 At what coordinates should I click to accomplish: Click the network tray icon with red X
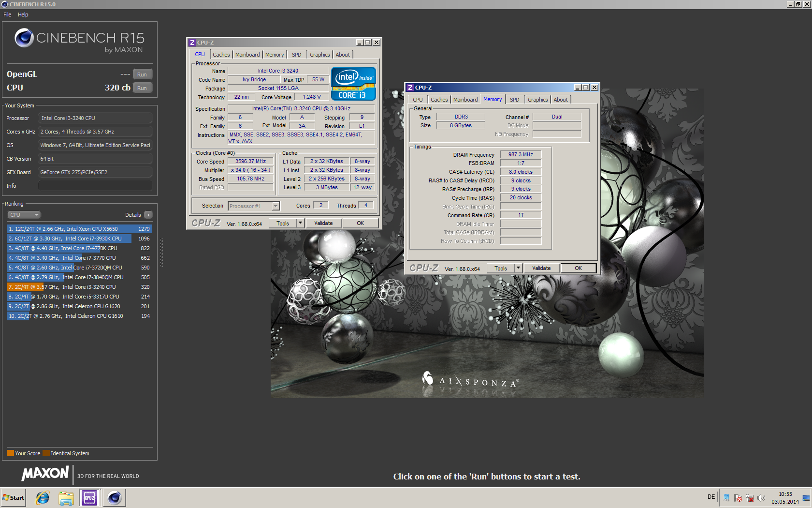(750, 498)
